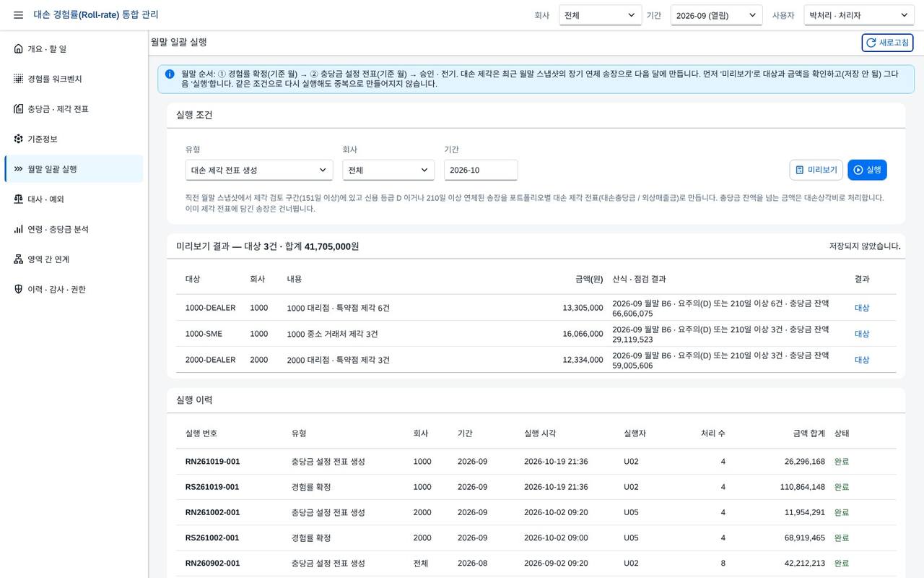Click the amount 12,334,000 in preview results
This screenshot has width=924, height=578.
tap(583, 360)
